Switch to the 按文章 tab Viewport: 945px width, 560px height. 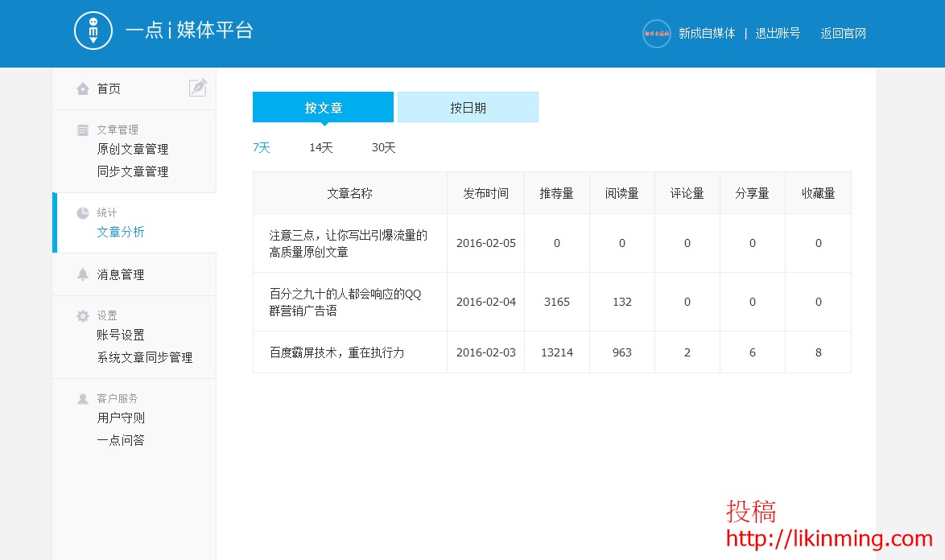tap(323, 106)
